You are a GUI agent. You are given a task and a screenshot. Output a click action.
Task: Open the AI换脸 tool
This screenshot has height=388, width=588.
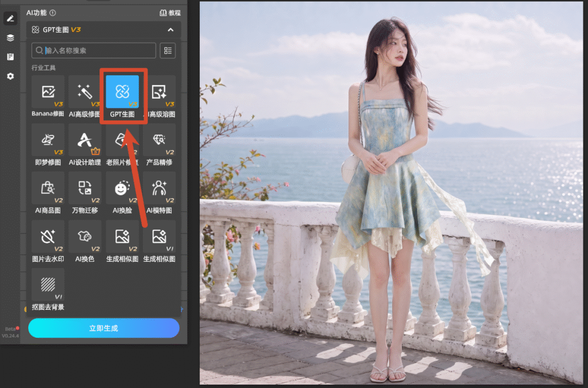coord(122,193)
